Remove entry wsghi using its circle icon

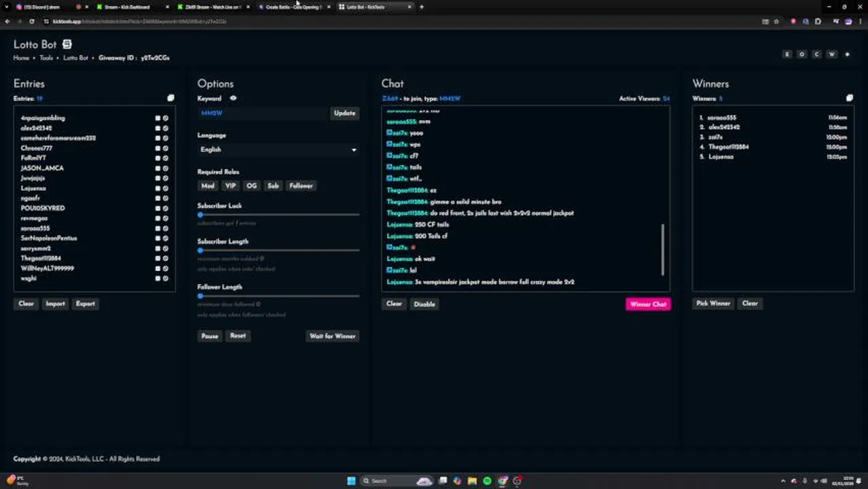[165, 278]
